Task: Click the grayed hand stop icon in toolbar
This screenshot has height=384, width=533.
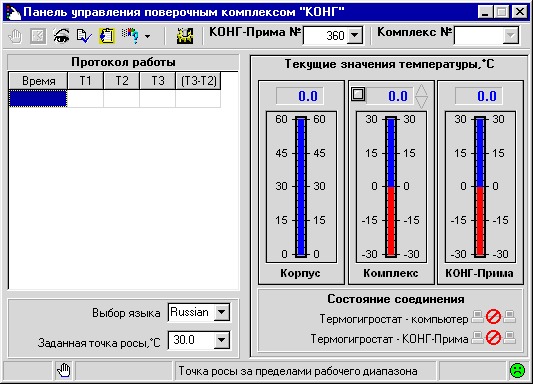Action: pyautogui.click(x=15, y=36)
